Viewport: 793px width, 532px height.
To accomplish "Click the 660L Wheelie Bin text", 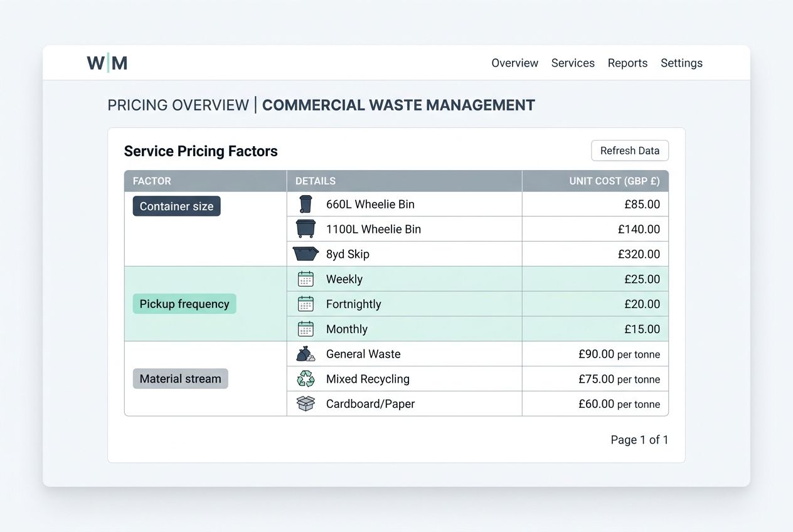I will point(370,204).
